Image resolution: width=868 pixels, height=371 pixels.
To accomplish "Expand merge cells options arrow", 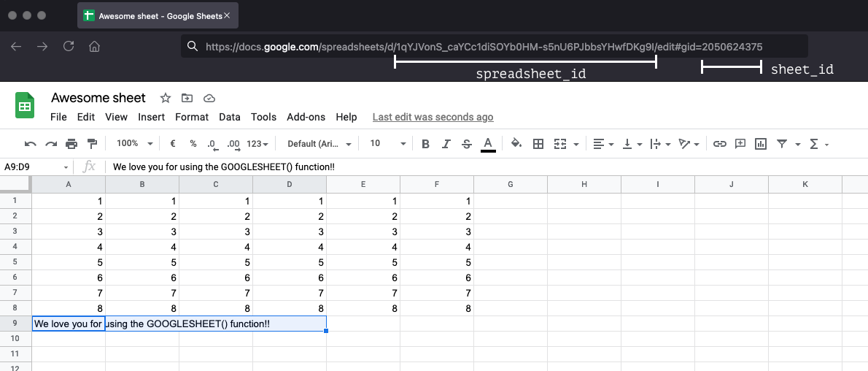I will (x=576, y=145).
